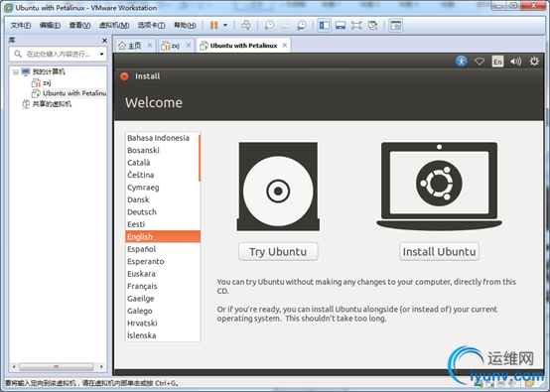
Task: Click the send Ctrl+Alt+Del toolbar icon
Action: pos(246,25)
